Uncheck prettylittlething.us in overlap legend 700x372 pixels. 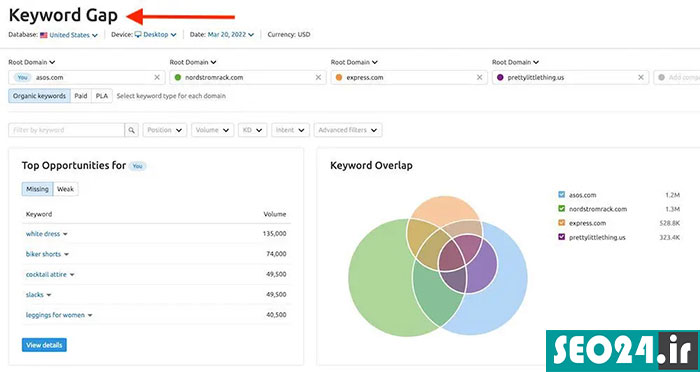562,237
